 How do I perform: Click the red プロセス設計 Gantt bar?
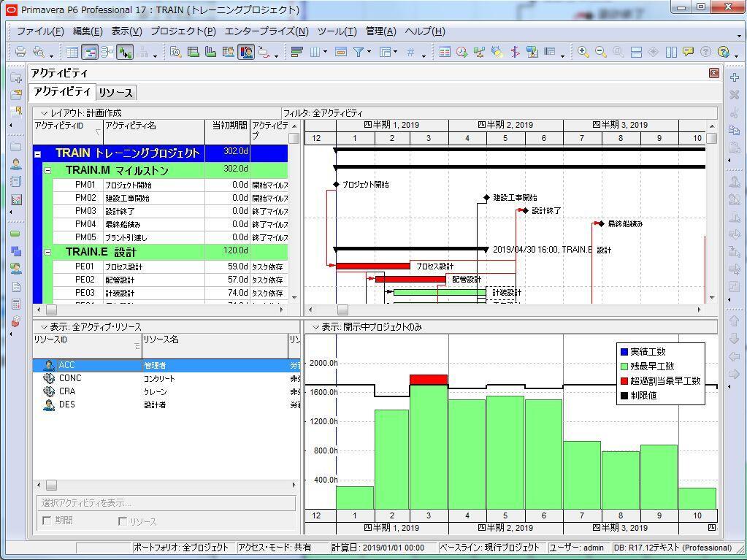tap(373, 266)
